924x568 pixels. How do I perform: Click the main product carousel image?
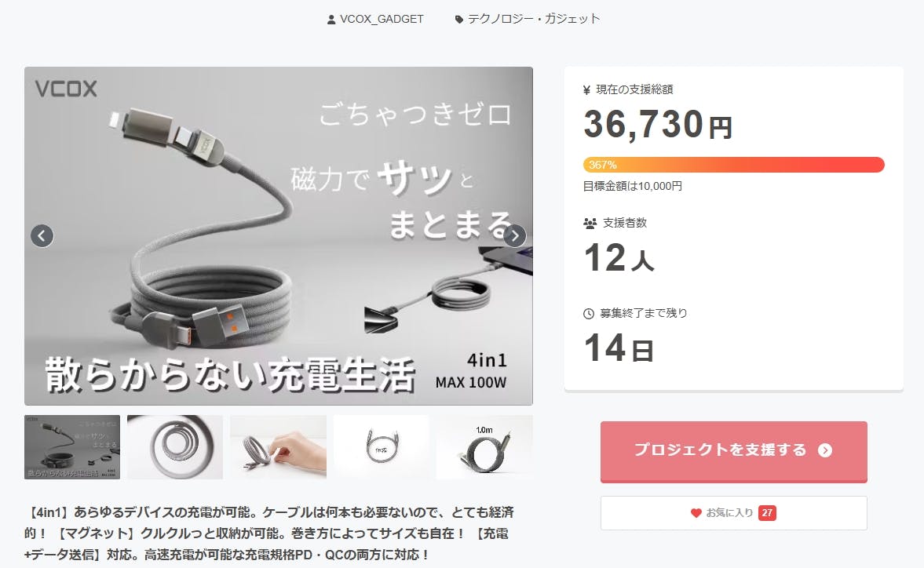[278, 236]
